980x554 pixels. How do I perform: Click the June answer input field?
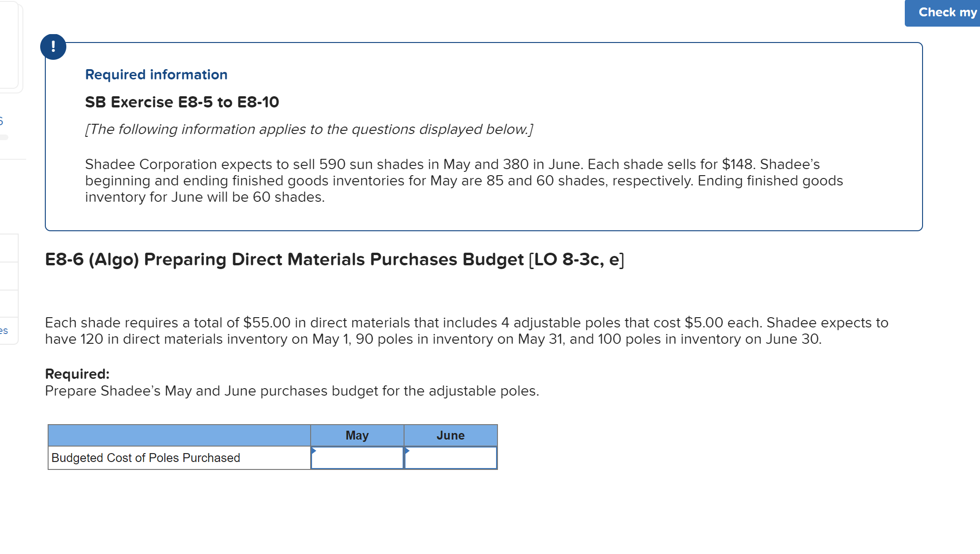[450, 458]
